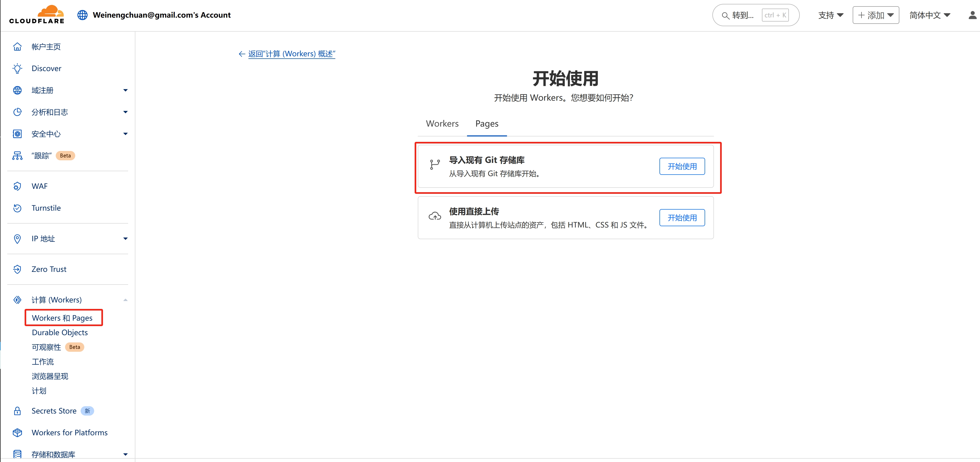Click the Secrets Store lock icon
Image resolution: width=980 pixels, height=462 pixels.
tap(17, 411)
